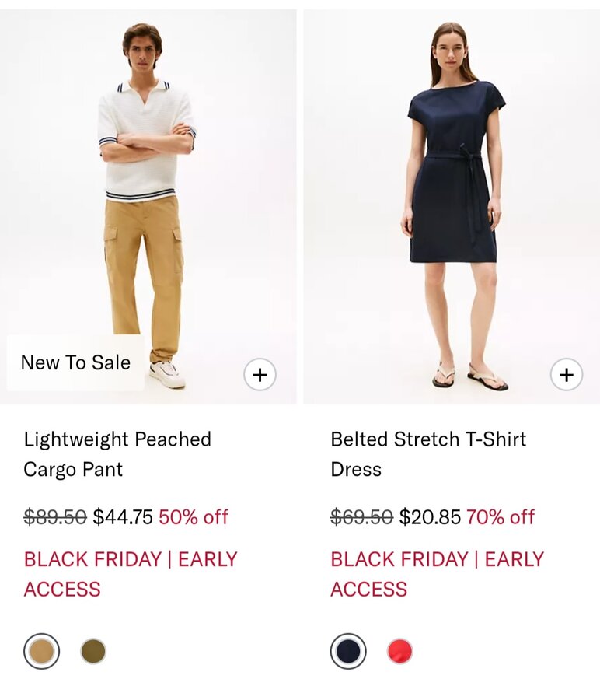
Task: Click the crossed-out $89.50 original price
Action: click(55, 517)
